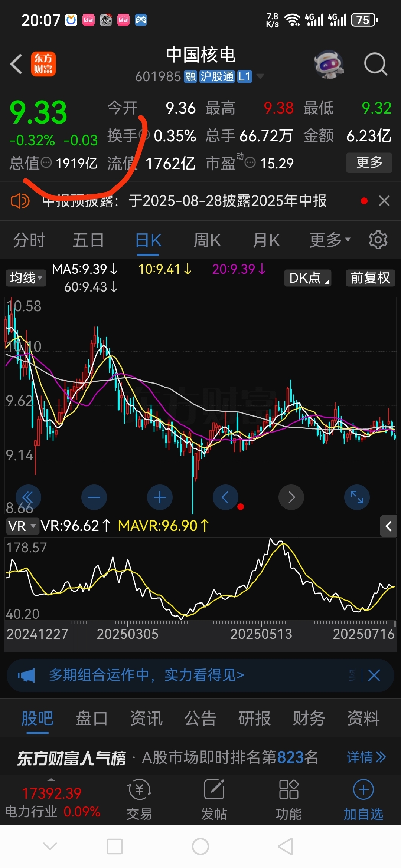
Task: Close the announcement notice bar
Action: (x=384, y=201)
